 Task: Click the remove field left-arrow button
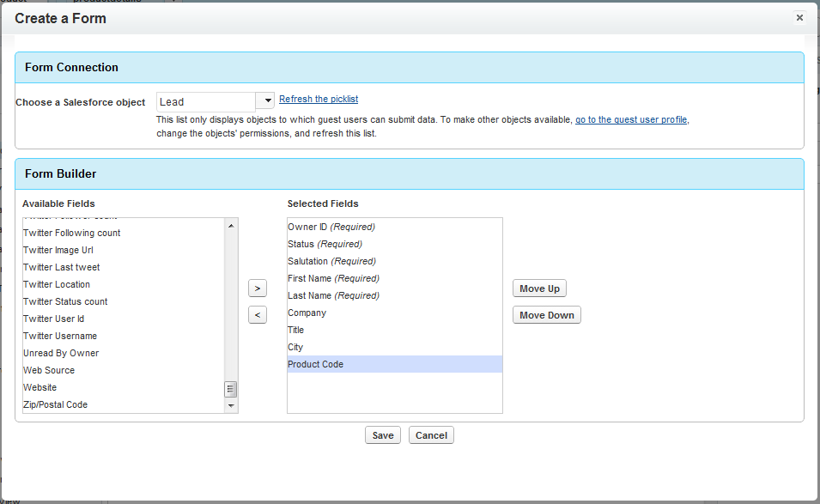pyautogui.click(x=258, y=315)
